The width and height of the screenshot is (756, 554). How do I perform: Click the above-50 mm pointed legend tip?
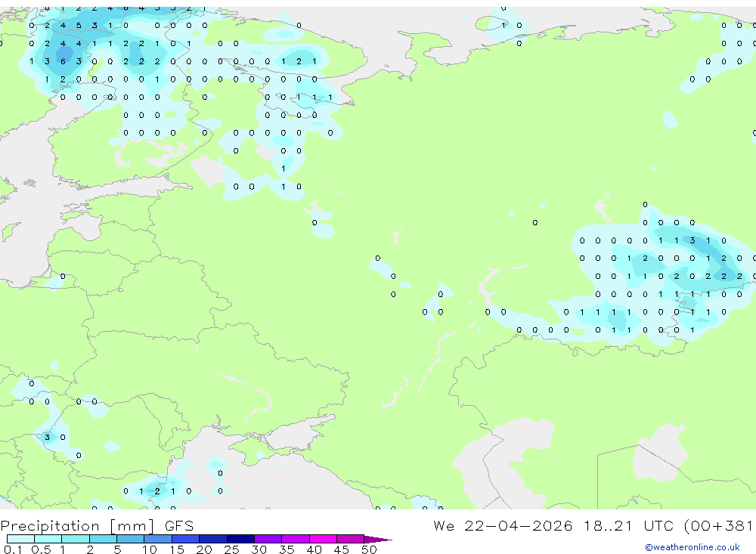(x=378, y=539)
